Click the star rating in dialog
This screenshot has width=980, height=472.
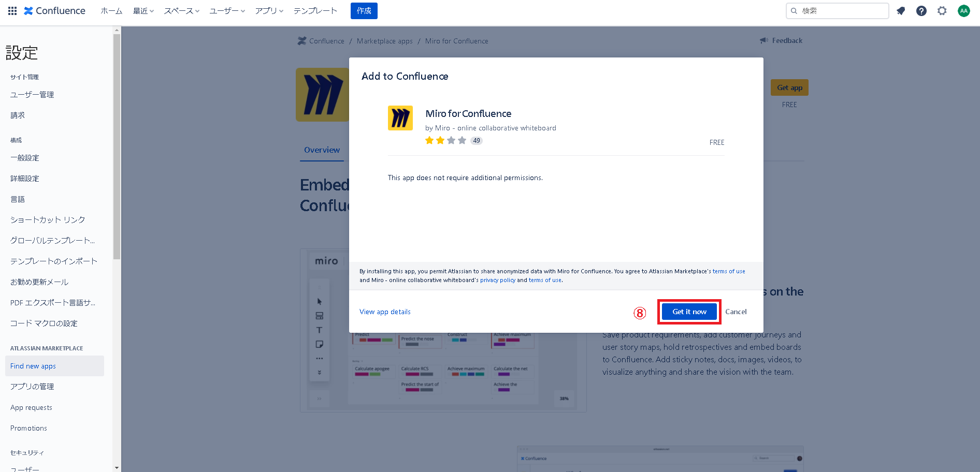tap(445, 140)
